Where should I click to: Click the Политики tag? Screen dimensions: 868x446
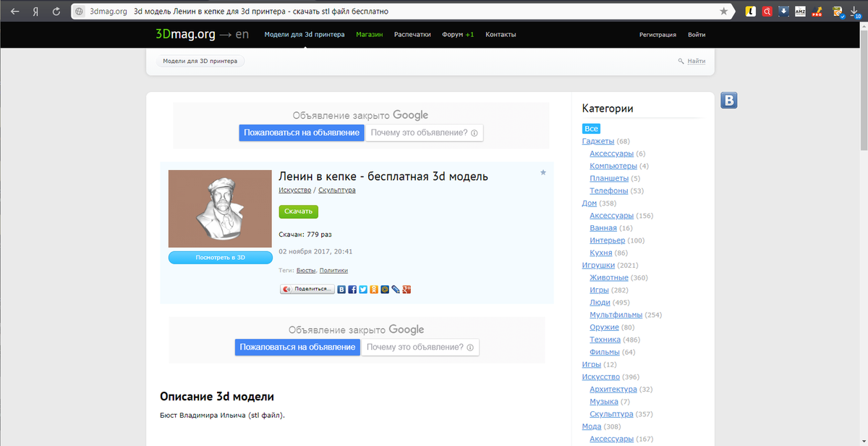[x=333, y=270]
